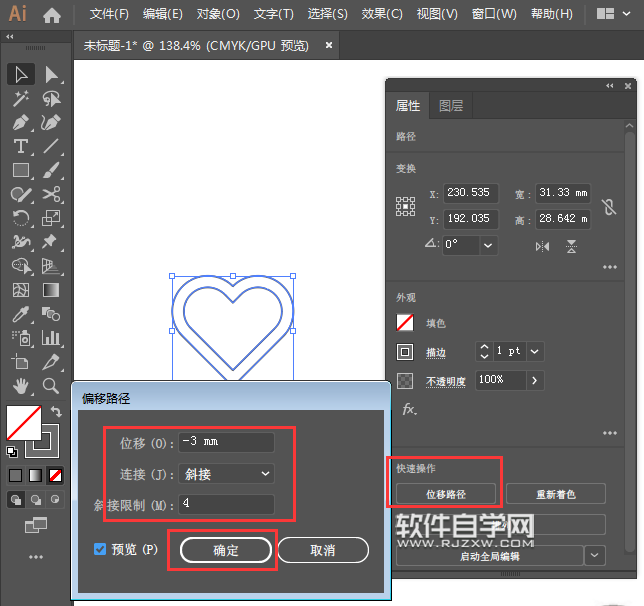Select the Magic Wand tool

point(21,99)
